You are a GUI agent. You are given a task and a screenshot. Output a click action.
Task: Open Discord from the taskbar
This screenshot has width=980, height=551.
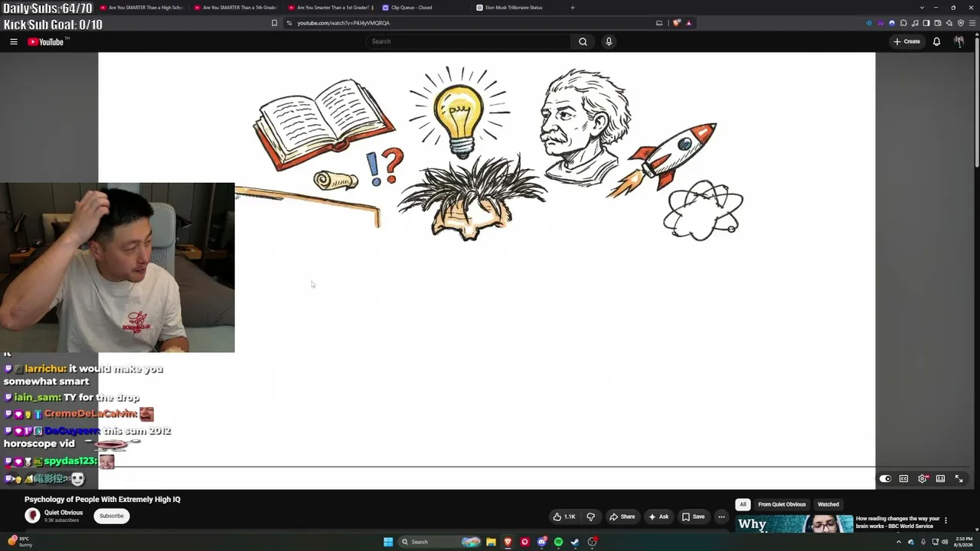(x=541, y=542)
